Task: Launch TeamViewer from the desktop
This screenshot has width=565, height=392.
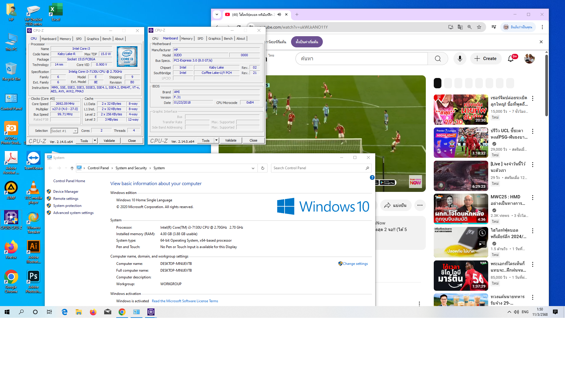Action: coord(33,161)
